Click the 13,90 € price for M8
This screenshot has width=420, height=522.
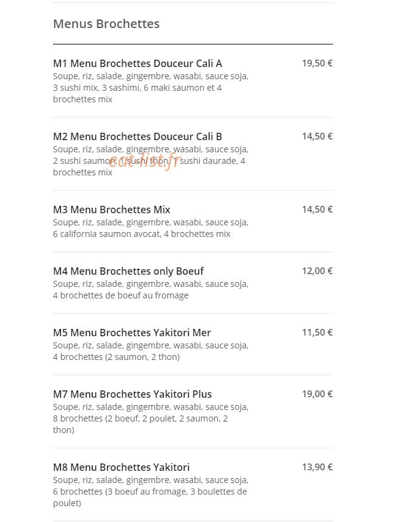coord(317,467)
